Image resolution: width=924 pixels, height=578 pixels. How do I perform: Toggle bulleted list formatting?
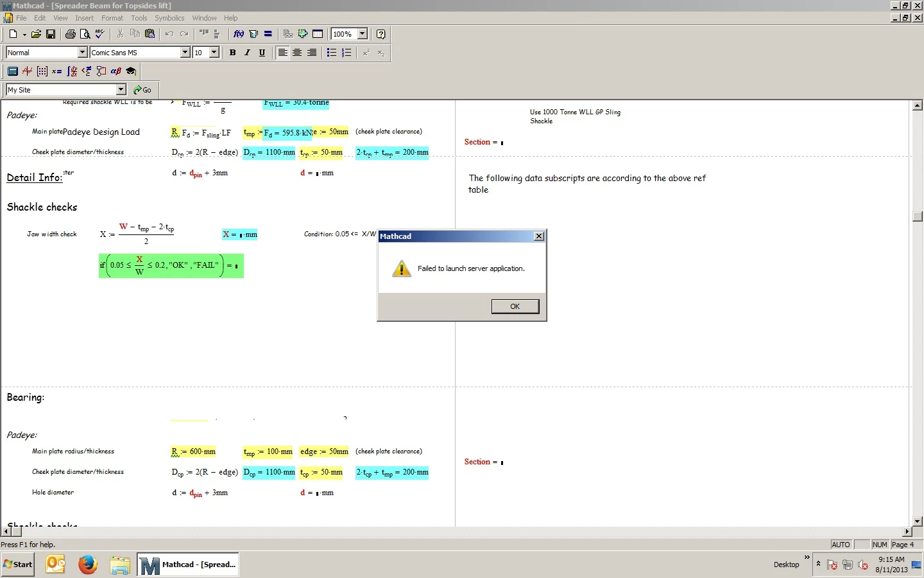[332, 53]
